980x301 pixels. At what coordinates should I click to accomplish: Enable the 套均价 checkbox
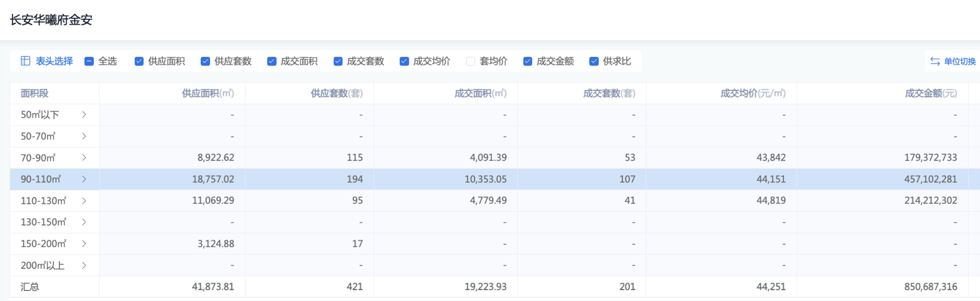point(470,61)
